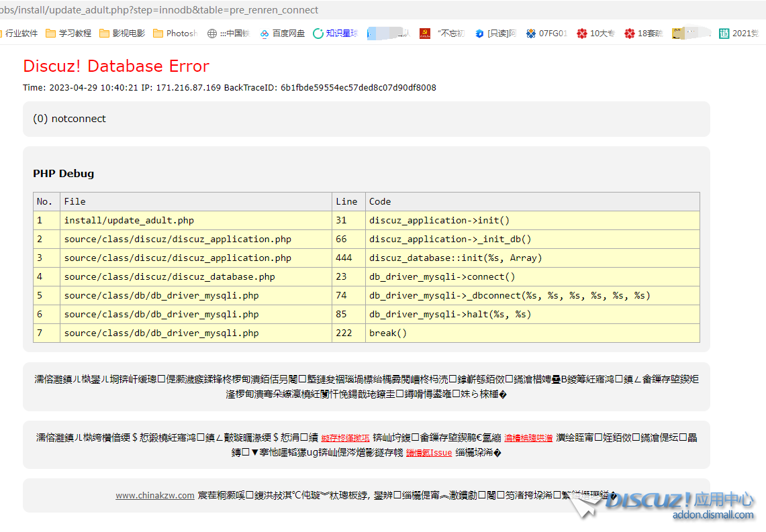Image resolution: width=766 pixels, height=532 pixels.
Task: Click the install/update_adult.php file cell
Action: pyautogui.click(x=129, y=220)
